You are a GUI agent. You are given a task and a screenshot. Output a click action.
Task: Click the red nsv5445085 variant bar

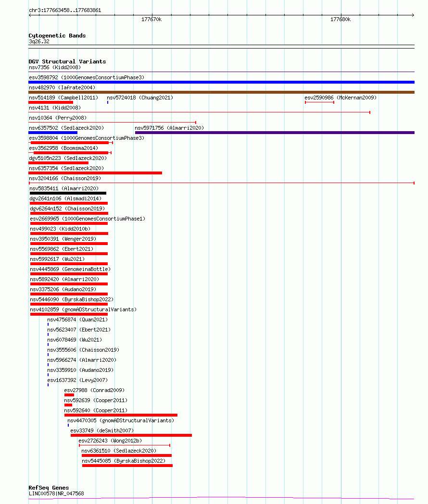point(127,466)
